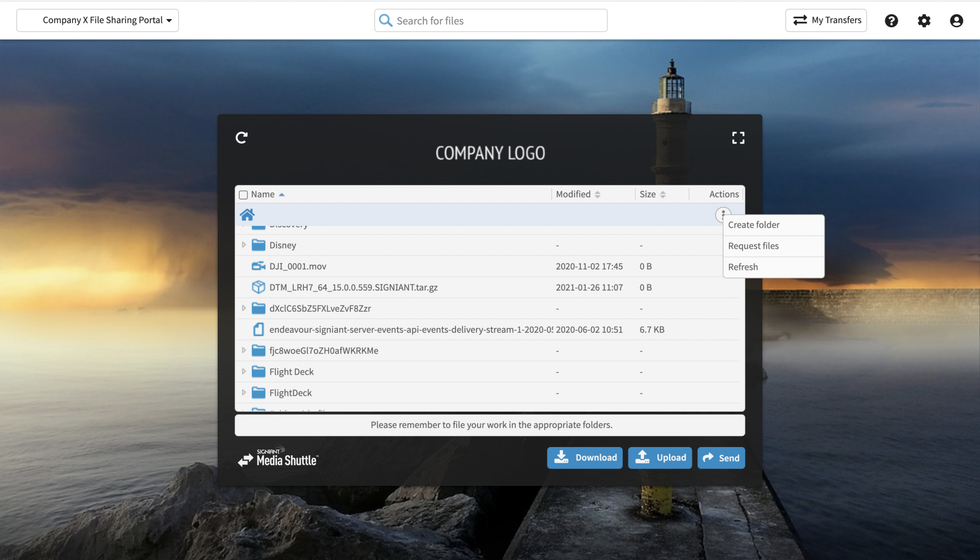Choose Request files menu option
Image resolution: width=980 pixels, height=560 pixels.
coord(753,246)
